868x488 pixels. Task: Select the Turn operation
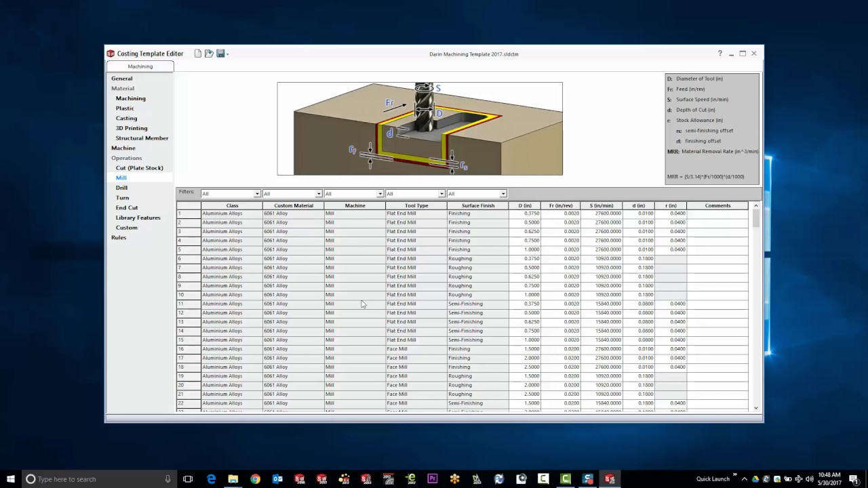[122, 198]
